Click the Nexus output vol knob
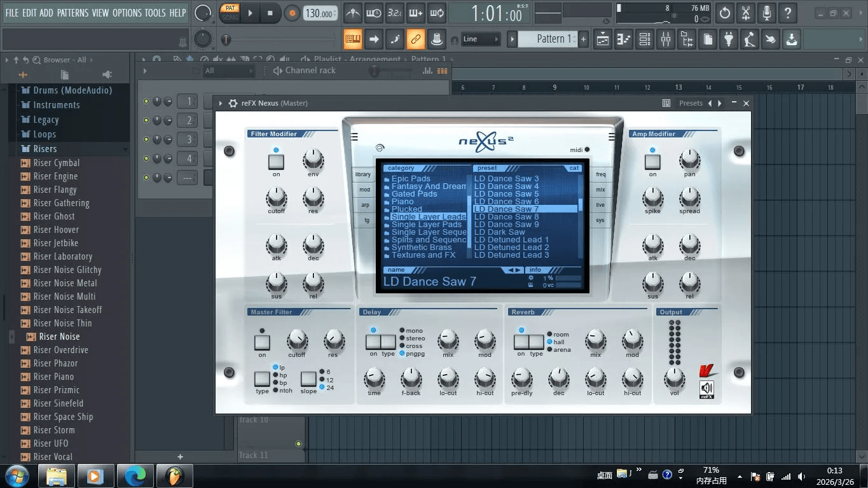Image resolution: width=868 pixels, height=488 pixels. coord(674,379)
